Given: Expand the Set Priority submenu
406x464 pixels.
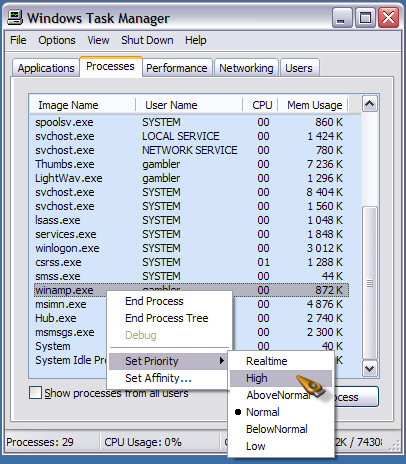Looking at the screenshot, I should coord(169,361).
